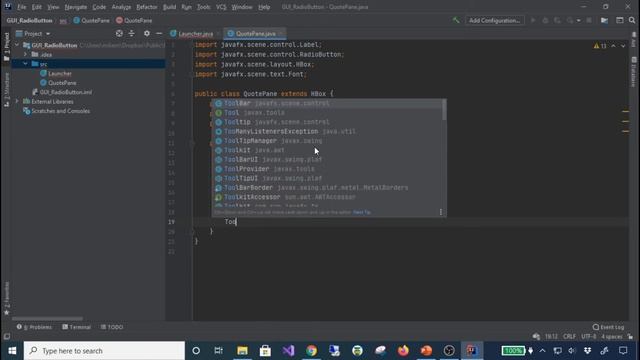Open Terminal tool window
The image size is (640, 360).
[77, 327]
